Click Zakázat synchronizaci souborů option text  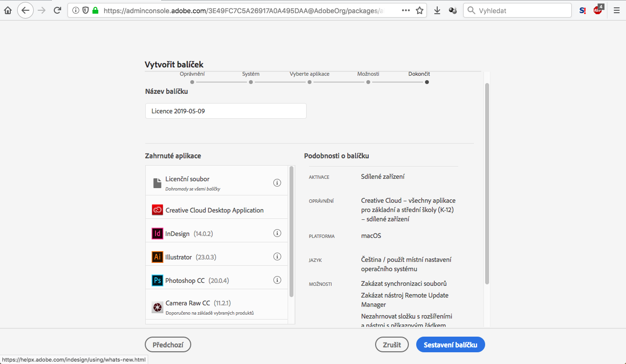pos(404,283)
